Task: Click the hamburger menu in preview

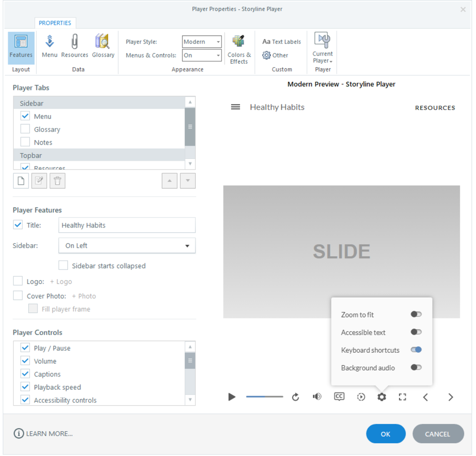Action: pyautogui.click(x=235, y=107)
